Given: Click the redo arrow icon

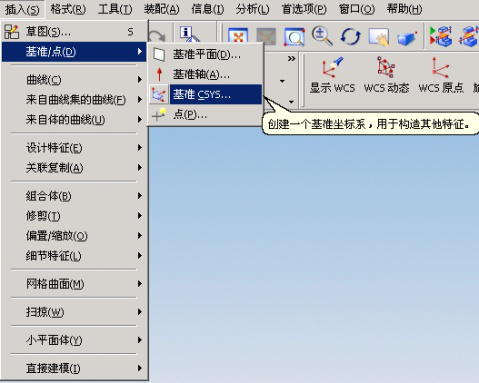Looking at the screenshot, I should (157, 35).
